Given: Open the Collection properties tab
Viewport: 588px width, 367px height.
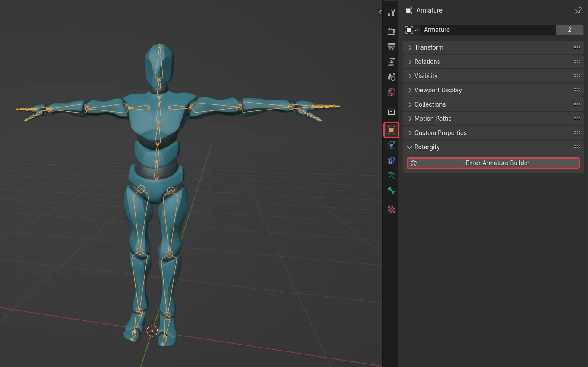Looking at the screenshot, I should (391, 111).
